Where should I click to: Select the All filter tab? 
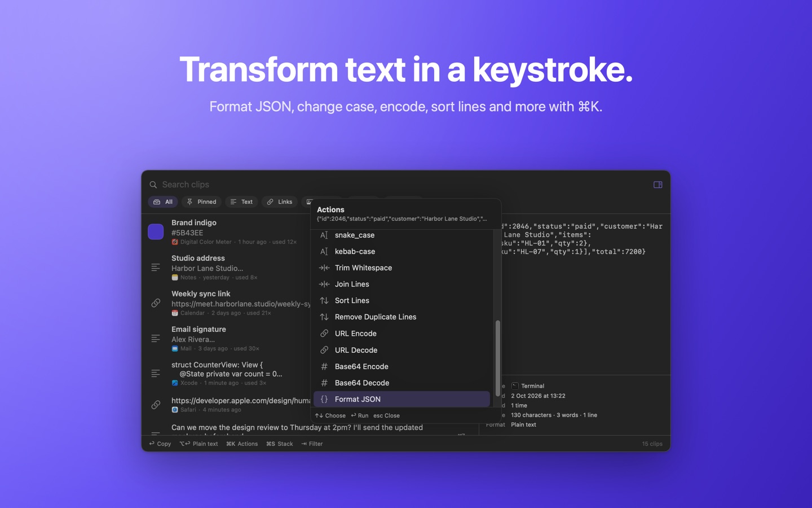click(163, 202)
